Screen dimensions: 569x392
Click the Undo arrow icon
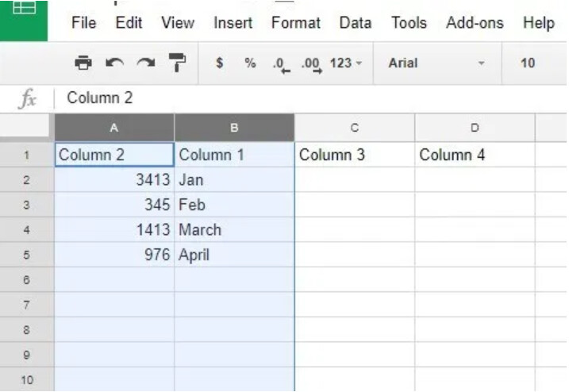pos(113,63)
